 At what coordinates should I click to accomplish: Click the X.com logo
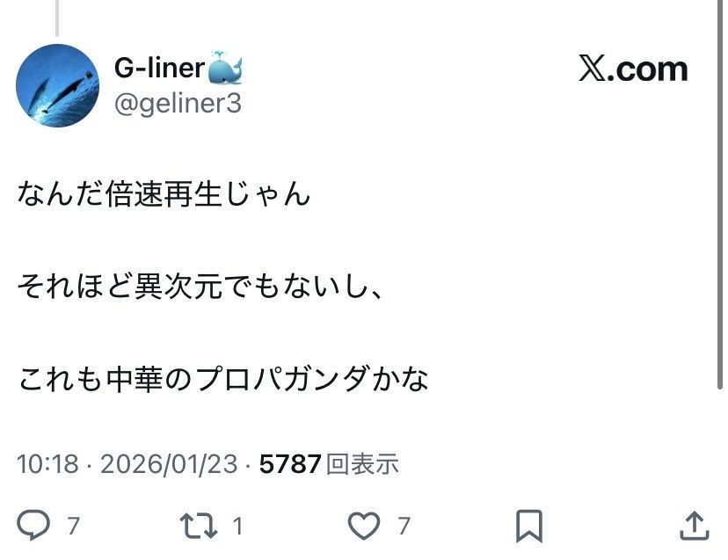[632, 69]
